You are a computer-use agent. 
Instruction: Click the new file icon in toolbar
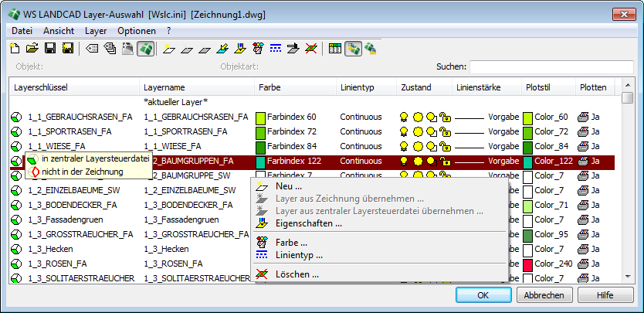tap(15, 49)
